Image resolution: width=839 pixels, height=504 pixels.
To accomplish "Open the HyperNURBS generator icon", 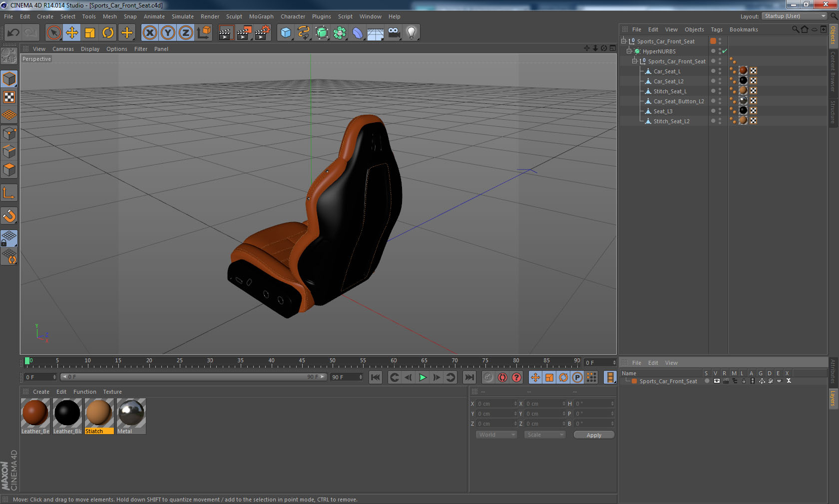I will (322, 33).
